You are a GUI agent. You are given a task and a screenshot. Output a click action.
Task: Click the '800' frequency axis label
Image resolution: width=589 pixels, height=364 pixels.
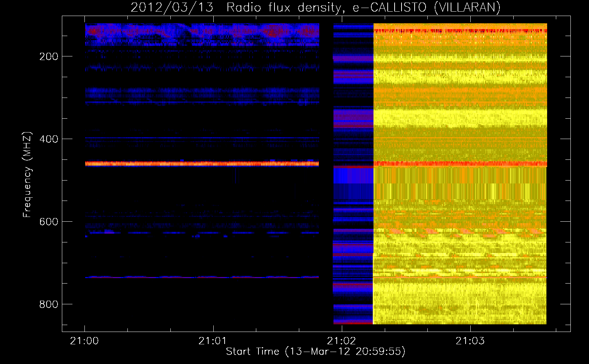click(48, 304)
